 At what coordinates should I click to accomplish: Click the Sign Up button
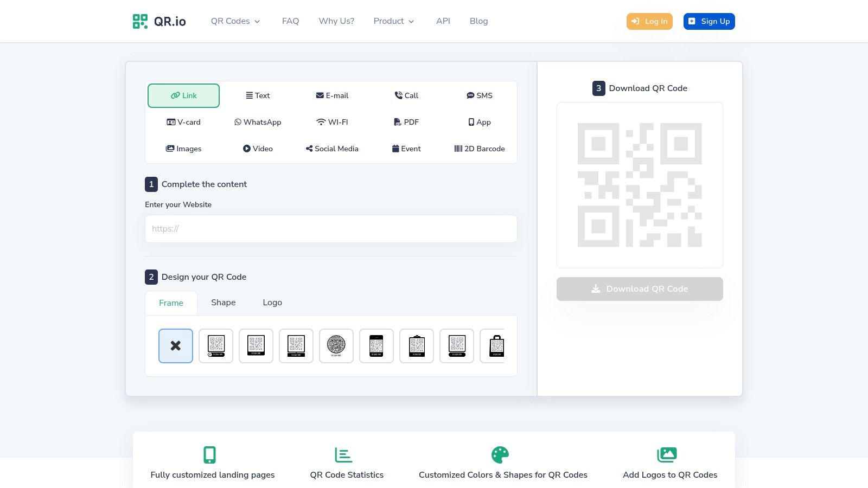point(709,21)
